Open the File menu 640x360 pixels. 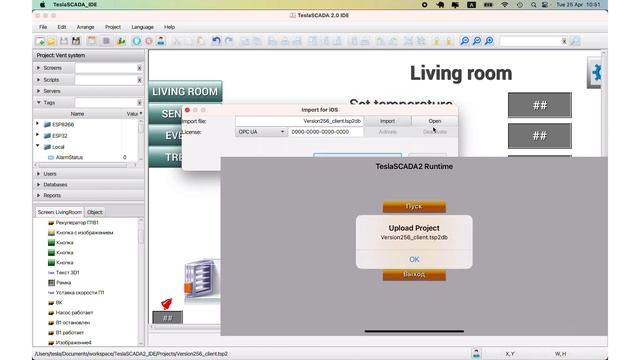click(x=43, y=27)
